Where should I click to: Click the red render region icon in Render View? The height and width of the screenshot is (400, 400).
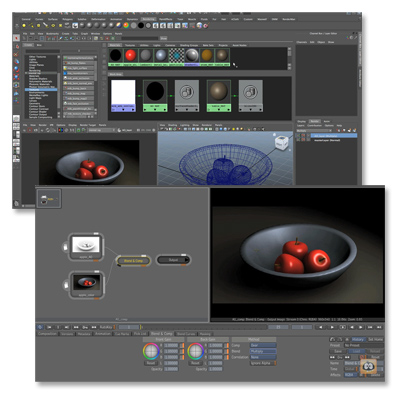30,130
